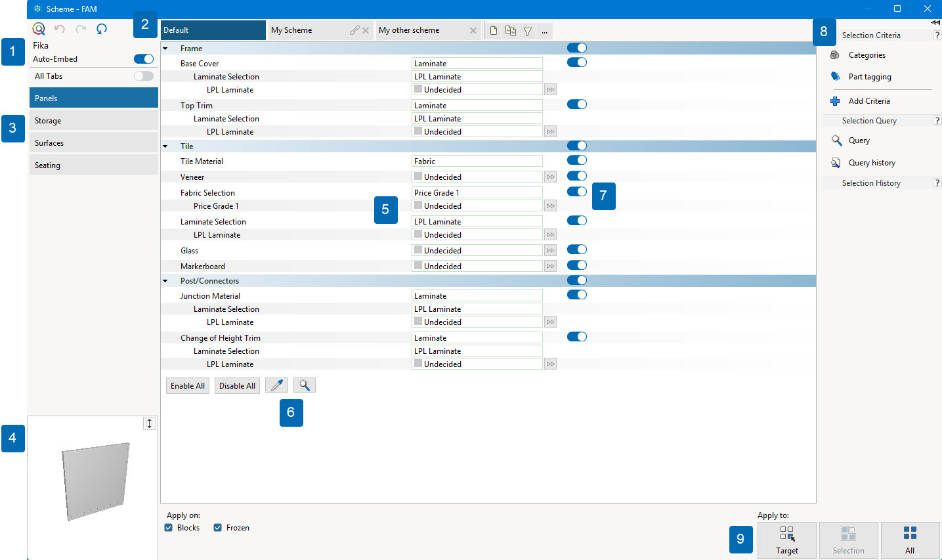Image resolution: width=942 pixels, height=560 pixels.
Task: Toggle the Frame section switch
Action: [x=577, y=48]
